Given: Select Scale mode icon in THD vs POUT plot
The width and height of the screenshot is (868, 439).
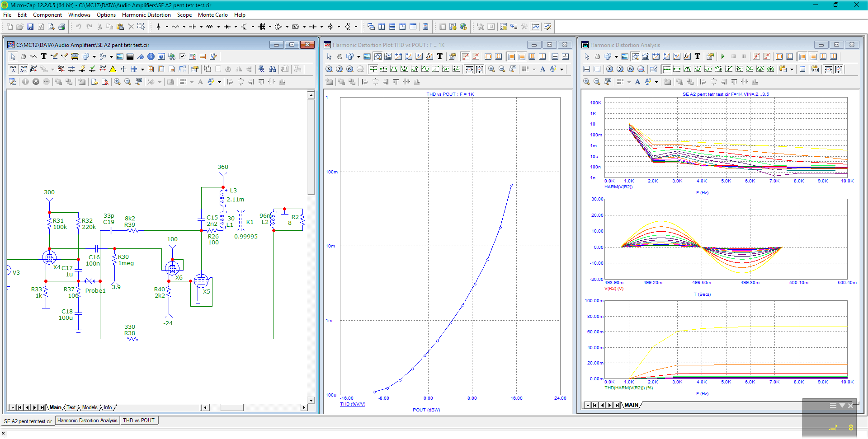Looking at the screenshot, I should tap(377, 56).
